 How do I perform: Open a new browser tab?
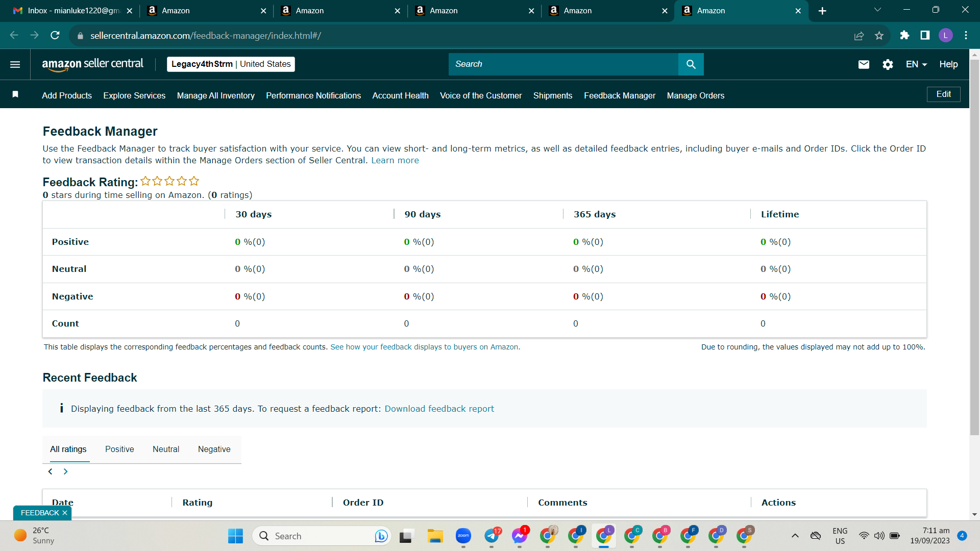point(822,11)
